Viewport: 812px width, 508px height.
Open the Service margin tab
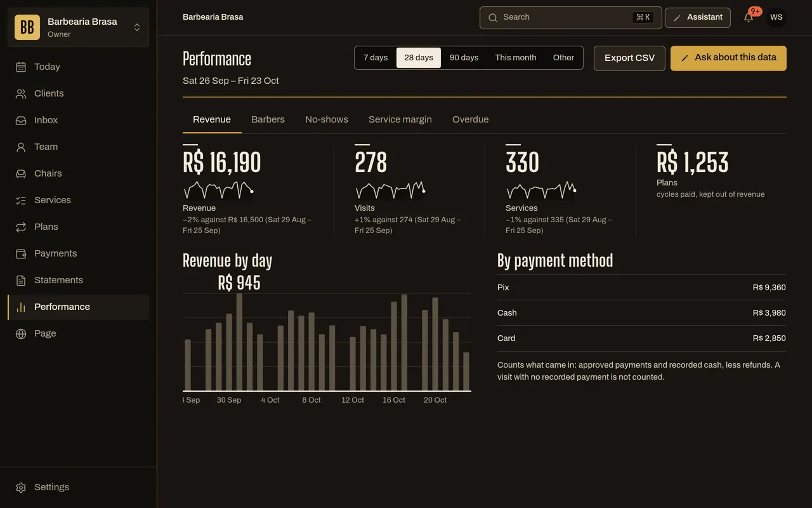pos(400,119)
